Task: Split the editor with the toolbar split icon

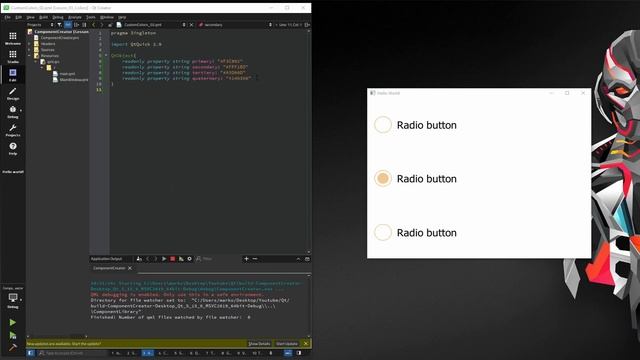Action: 307,25
